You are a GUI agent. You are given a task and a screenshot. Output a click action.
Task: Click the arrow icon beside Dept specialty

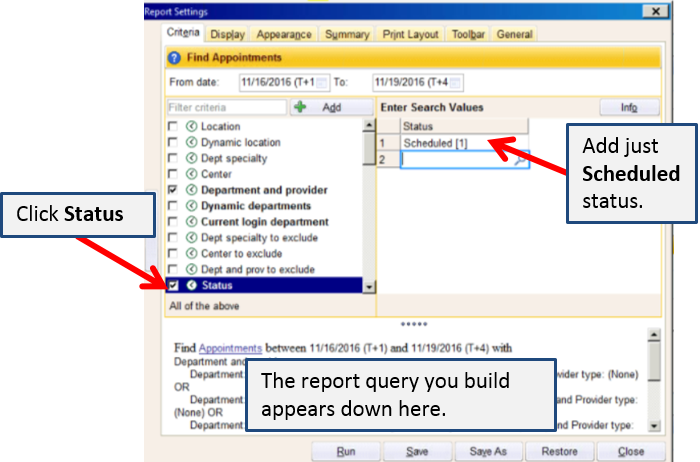pos(190,158)
